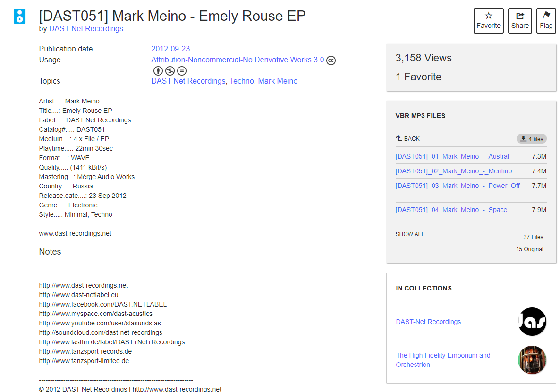
Task: Open the Attribution-Noncommercial-No Derivative Works 3.0 license
Action: 238,60
